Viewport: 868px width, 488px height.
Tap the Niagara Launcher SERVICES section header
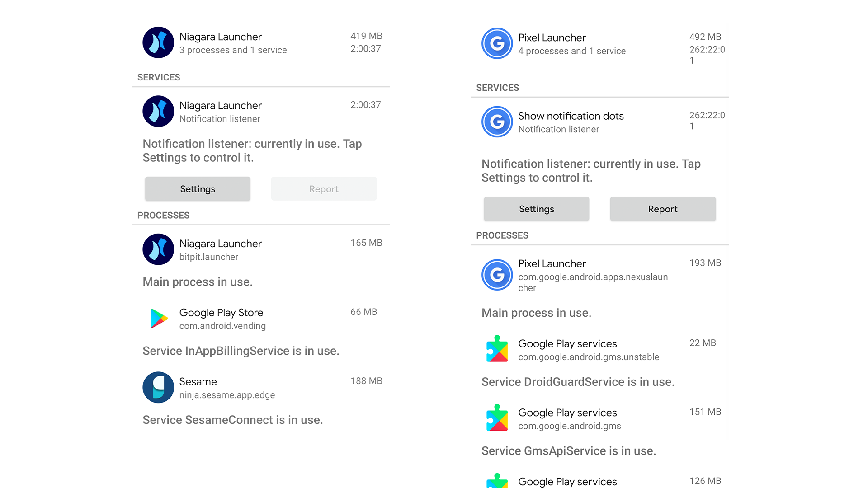pyautogui.click(x=159, y=77)
